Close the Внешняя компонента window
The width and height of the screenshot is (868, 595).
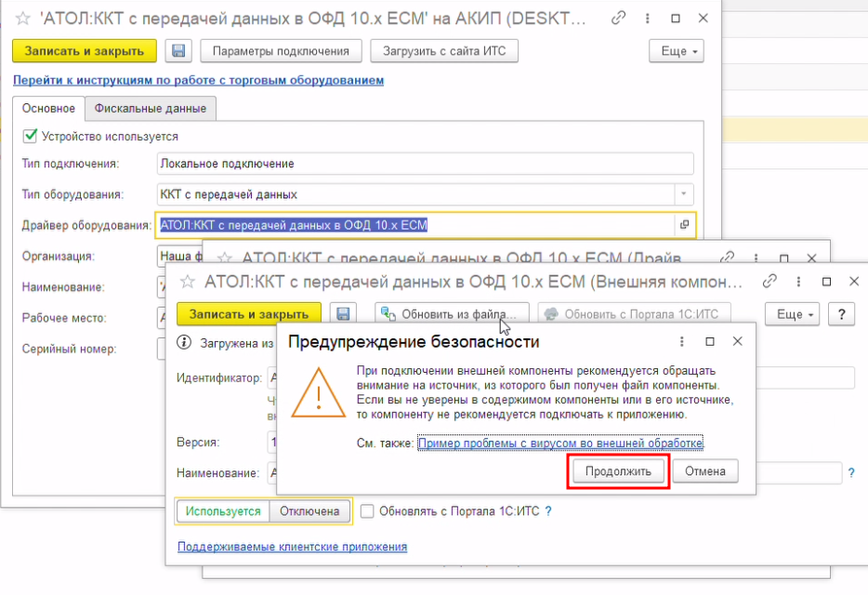tap(854, 282)
